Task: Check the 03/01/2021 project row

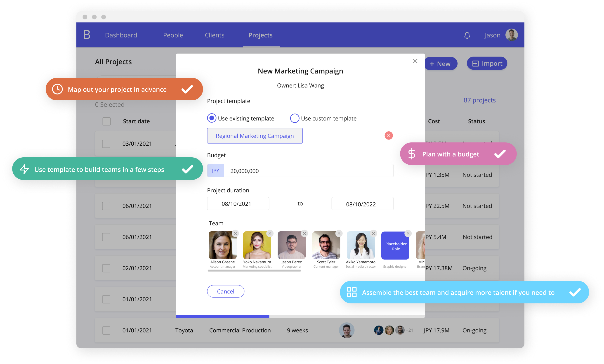Action: (x=106, y=144)
